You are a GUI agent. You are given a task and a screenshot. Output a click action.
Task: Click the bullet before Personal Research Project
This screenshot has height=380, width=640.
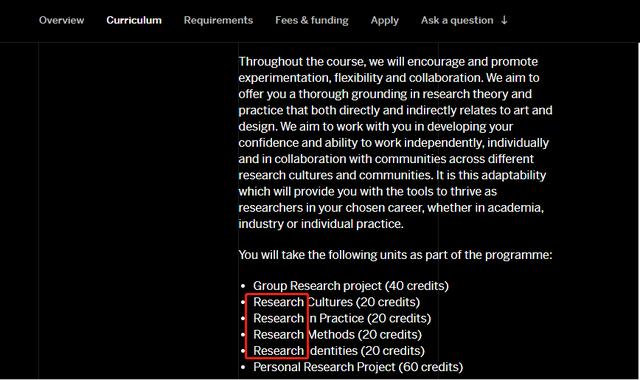click(243, 367)
